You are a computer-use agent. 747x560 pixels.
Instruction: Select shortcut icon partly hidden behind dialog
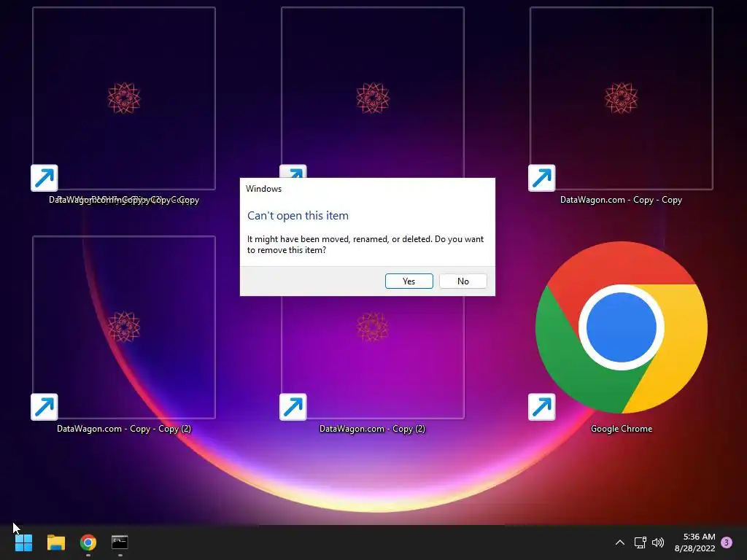pos(372,92)
